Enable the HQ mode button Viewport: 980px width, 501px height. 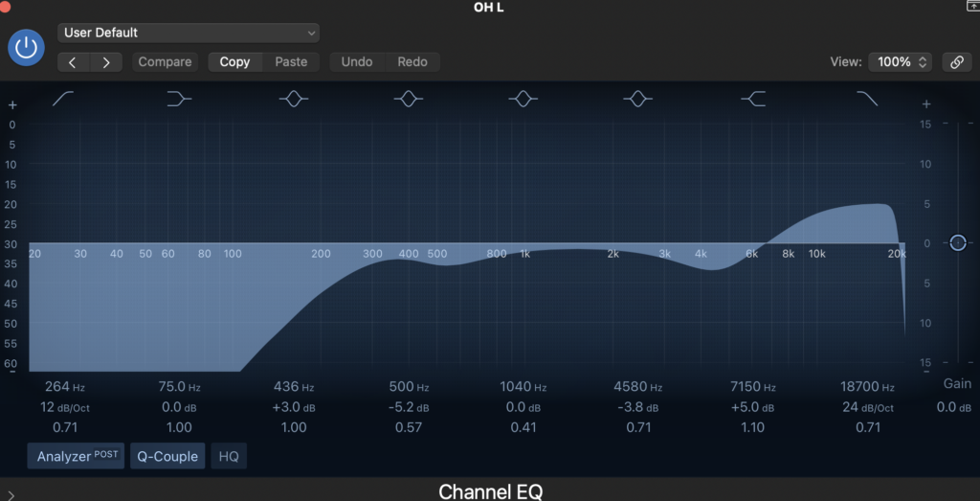point(229,456)
